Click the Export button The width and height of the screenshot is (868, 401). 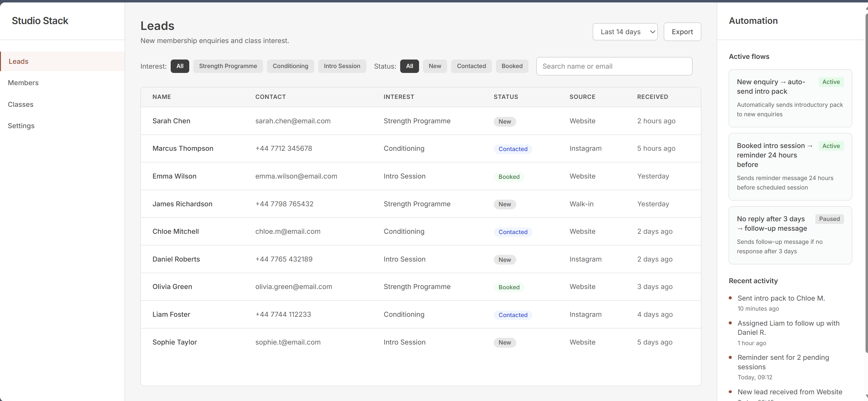[x=682, y=31]
